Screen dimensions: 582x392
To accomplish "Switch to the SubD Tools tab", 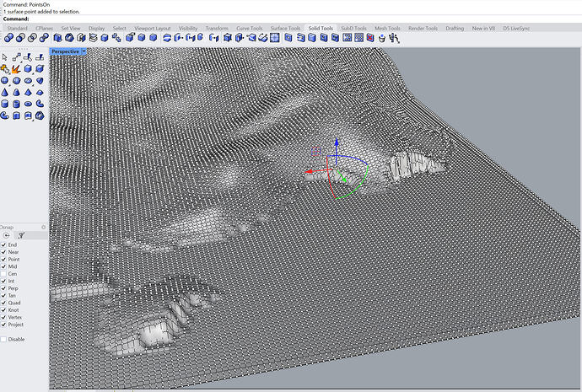I will (x=353, y=28).
